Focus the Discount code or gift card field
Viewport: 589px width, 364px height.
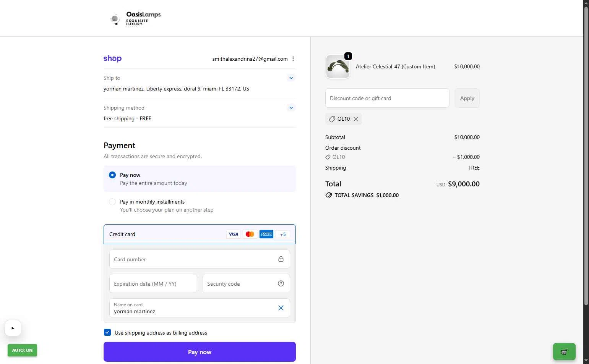pyautogui.click(x=387, y=98)
